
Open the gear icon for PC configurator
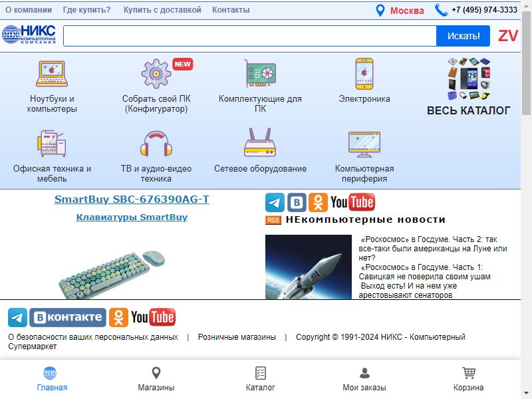tap(156, 74)
